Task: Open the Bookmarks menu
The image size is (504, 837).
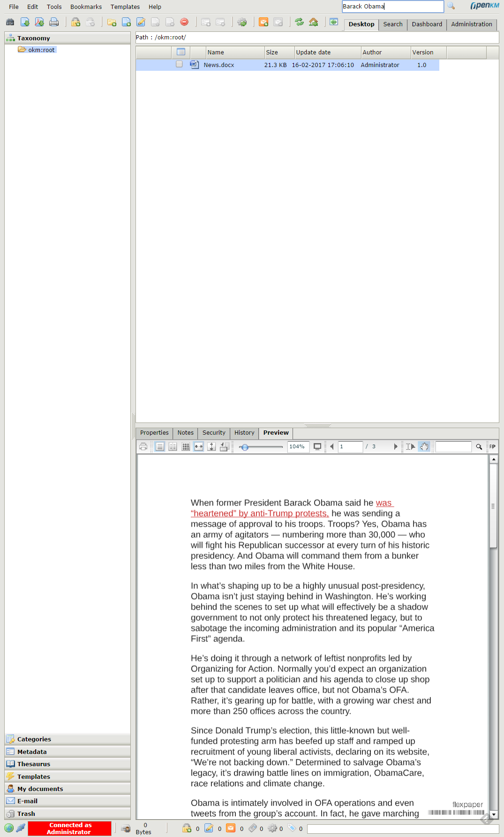Action: pyautogui.click(x=86, y=7)
